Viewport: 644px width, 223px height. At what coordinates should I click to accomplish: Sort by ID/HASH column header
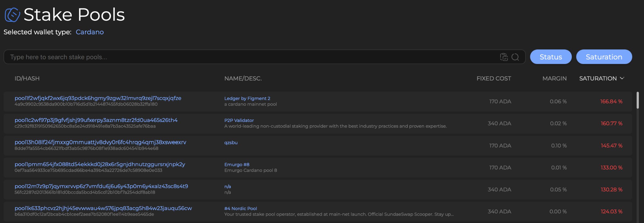tap(27, 78)
